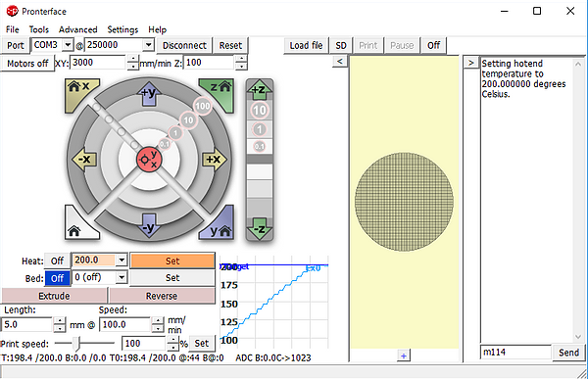Select Z step 10 bubble
The image size is (588, 379).
coord(259,111)
